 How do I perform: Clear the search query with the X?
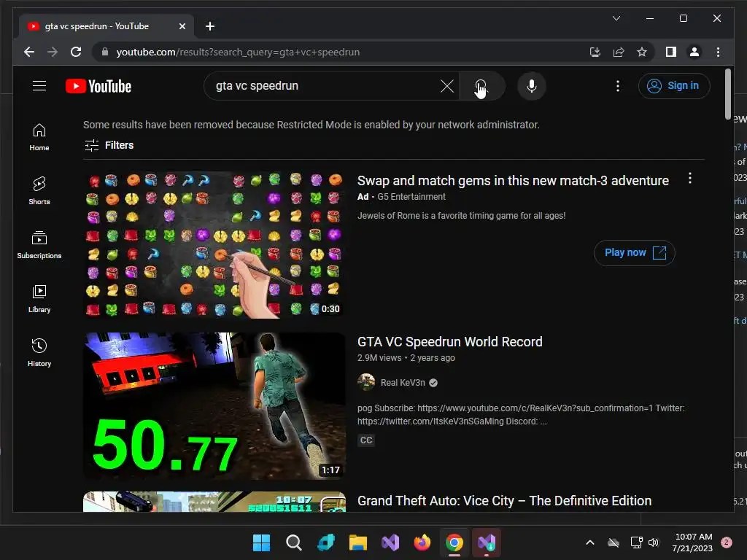pos(447,86)
